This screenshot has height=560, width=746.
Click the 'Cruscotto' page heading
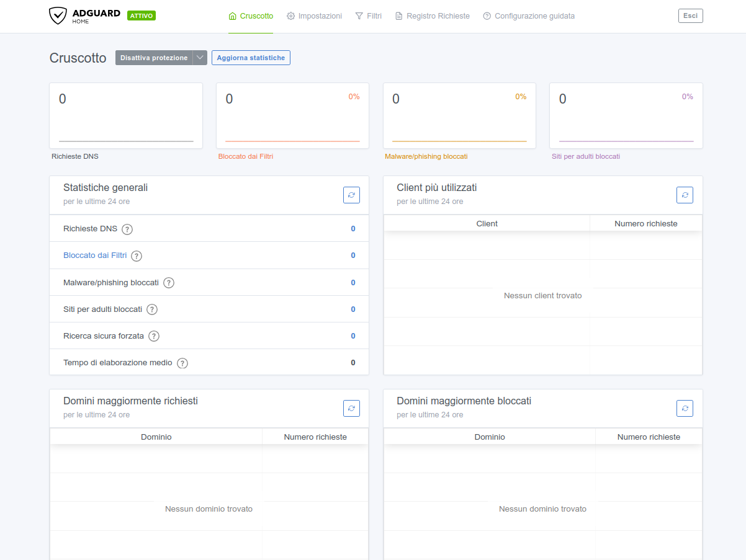pos(78,58)
